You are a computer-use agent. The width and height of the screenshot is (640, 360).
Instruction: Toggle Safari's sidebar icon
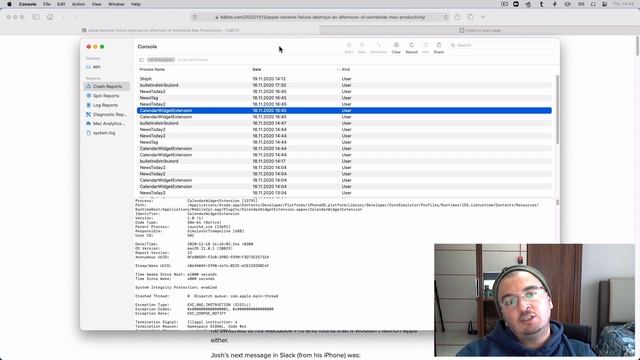point(36,17)
